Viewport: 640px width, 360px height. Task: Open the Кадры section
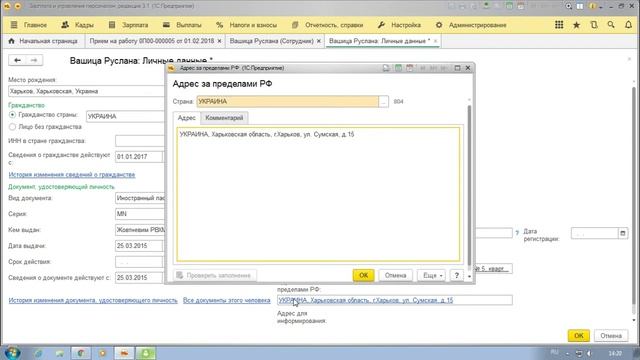click(78, 25)
